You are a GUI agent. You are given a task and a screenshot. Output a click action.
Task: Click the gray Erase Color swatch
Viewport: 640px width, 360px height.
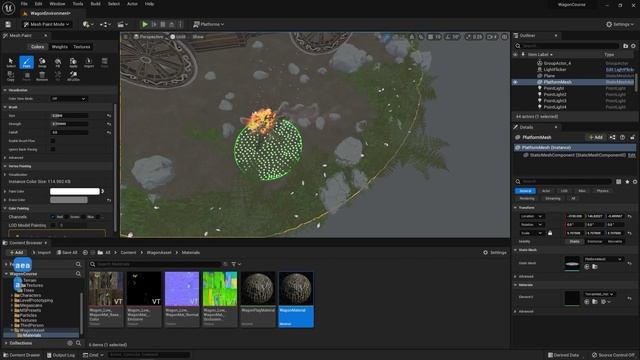pos(69,200)
